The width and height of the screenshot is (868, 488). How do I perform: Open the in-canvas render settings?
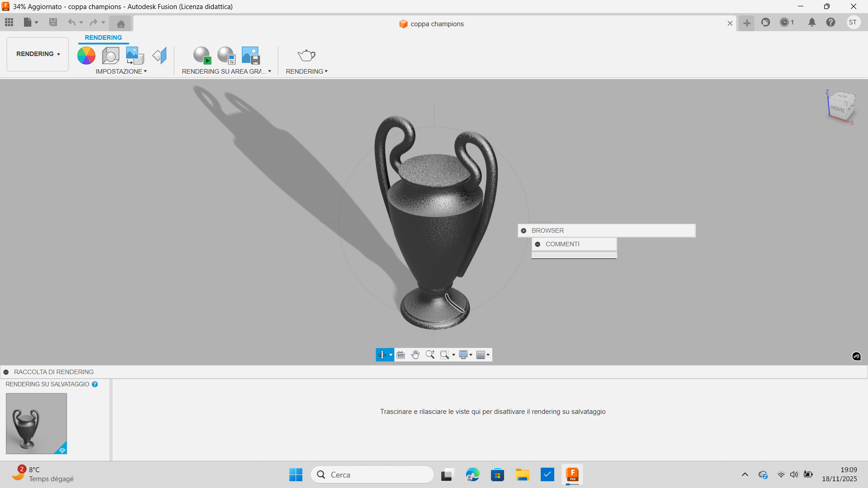tap(226, 55)
